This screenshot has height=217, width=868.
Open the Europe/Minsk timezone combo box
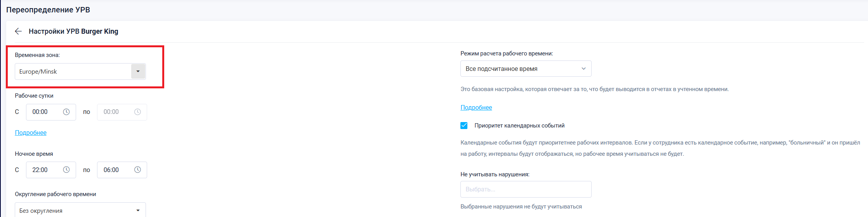click(x=74, y=72)
